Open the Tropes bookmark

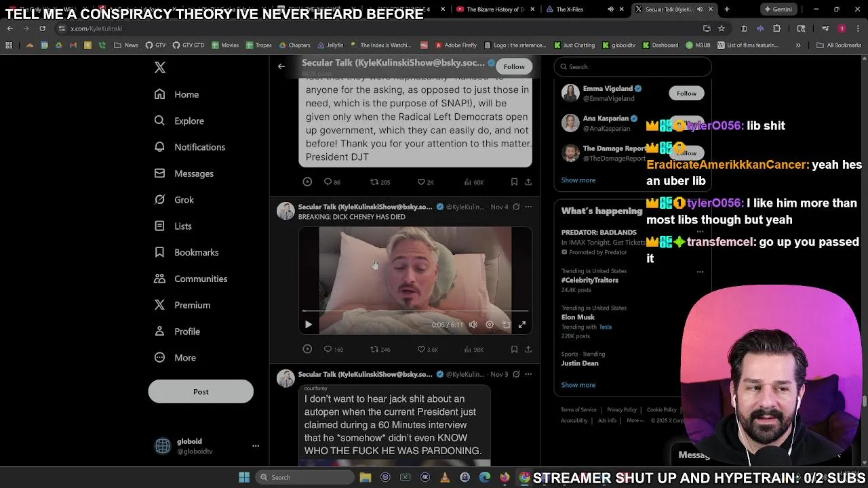pos(258,45)
